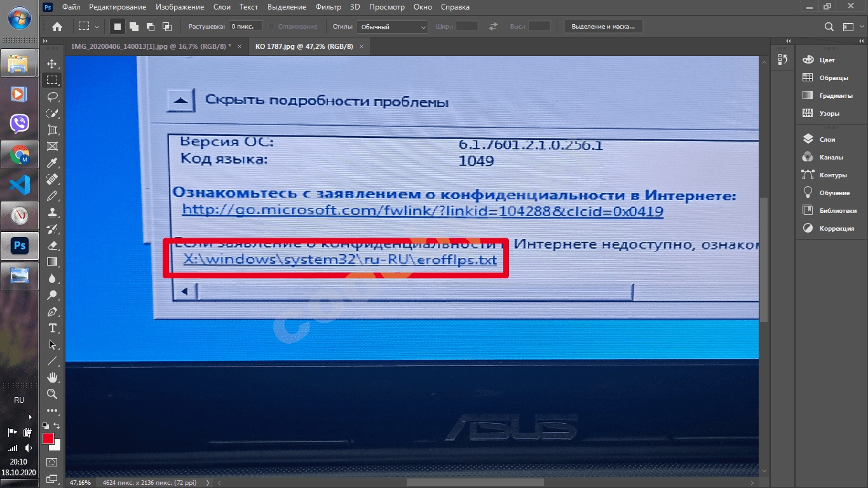Expand the History column double arrows

click(x=789, y=41)
